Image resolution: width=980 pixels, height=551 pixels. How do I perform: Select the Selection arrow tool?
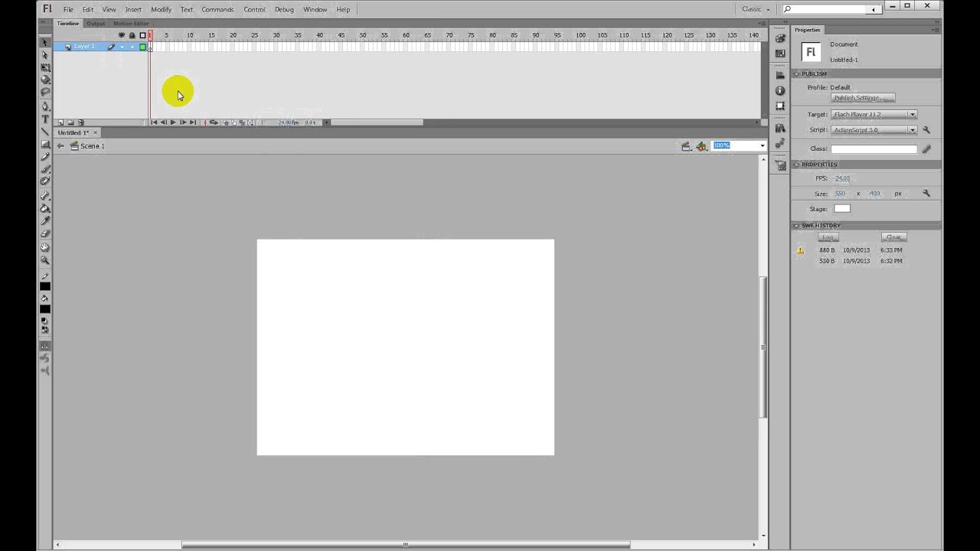tap(44, 41)
